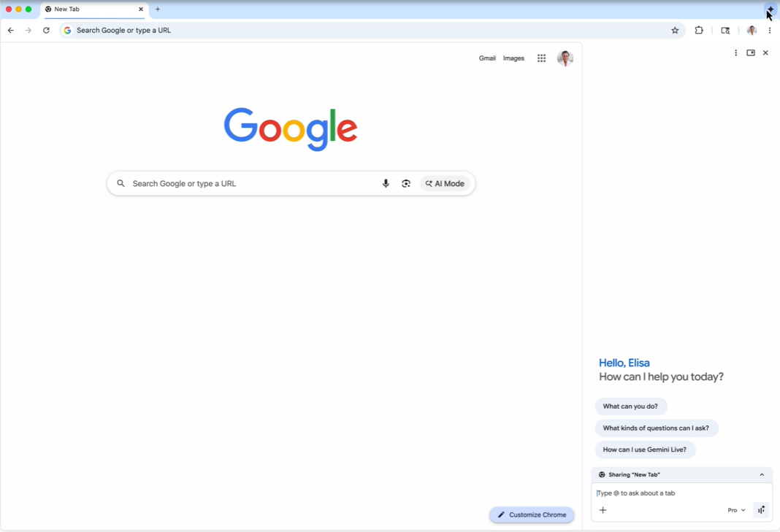The height and width of the screenshot is (532, 780).
Task: Open the Gemini panel options menu
Action: point(735,53)
